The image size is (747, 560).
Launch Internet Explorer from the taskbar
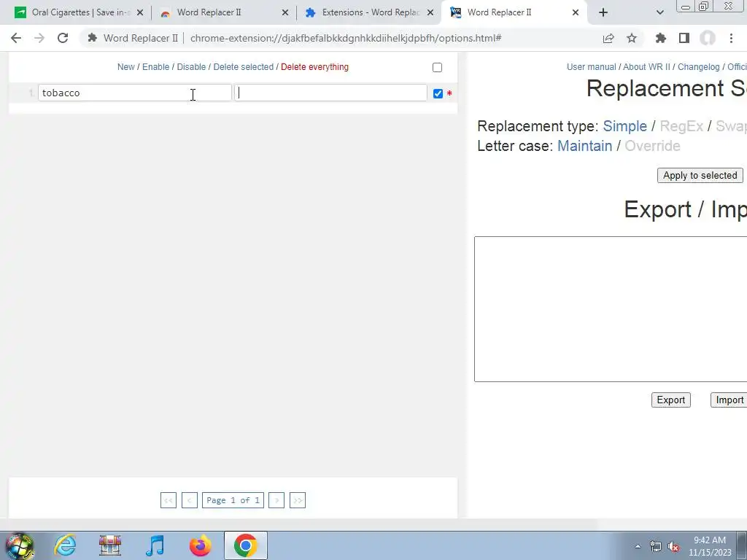[x=65, y=545]
